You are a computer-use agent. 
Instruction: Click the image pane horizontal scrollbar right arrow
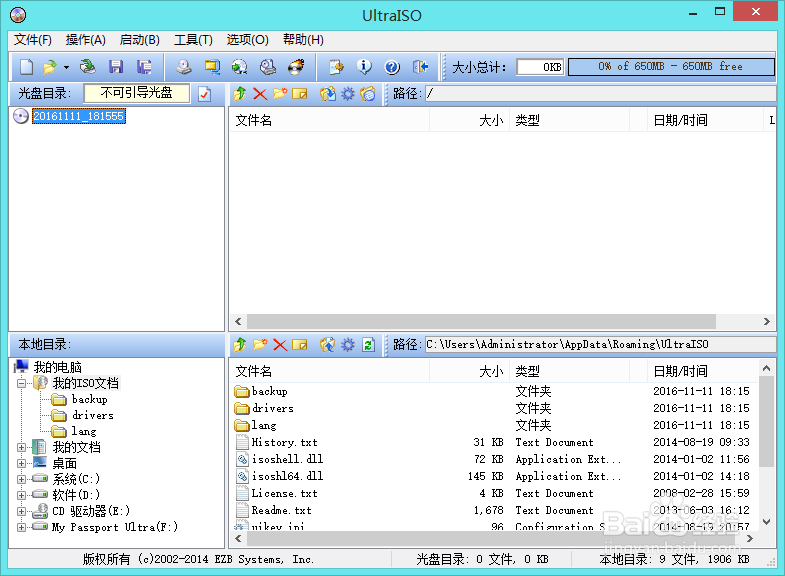click(766, 321)
